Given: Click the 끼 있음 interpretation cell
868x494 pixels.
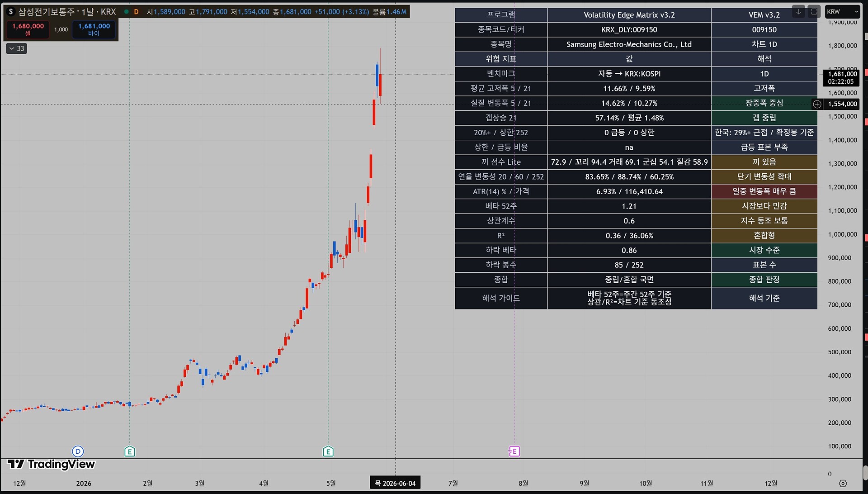Looking at the screenshot, I should 764,162.
